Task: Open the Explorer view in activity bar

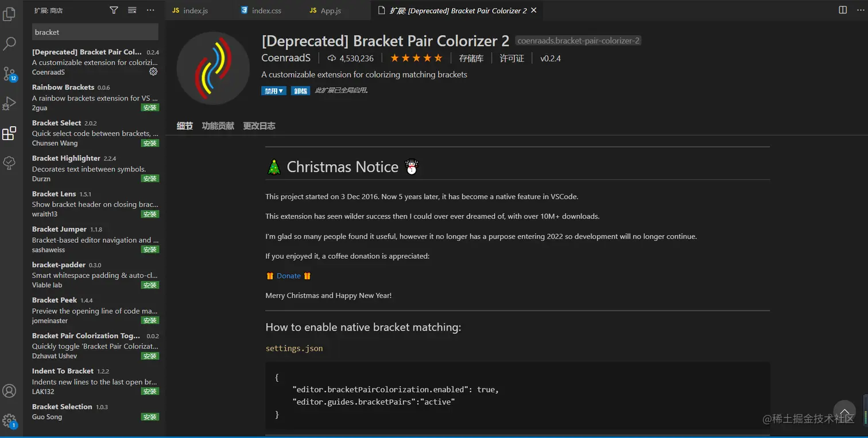Action: [9, 14]
